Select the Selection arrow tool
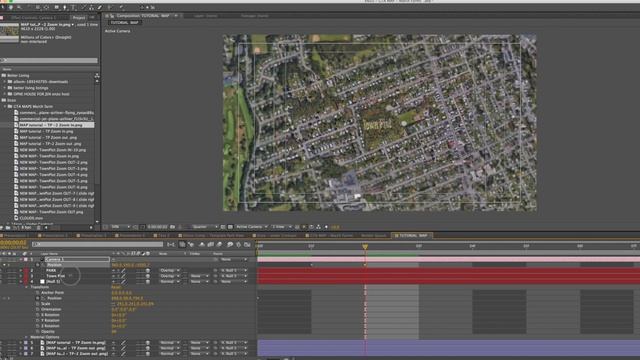The image size is (640, 360). pyautogui.click(x=3, y=7)
